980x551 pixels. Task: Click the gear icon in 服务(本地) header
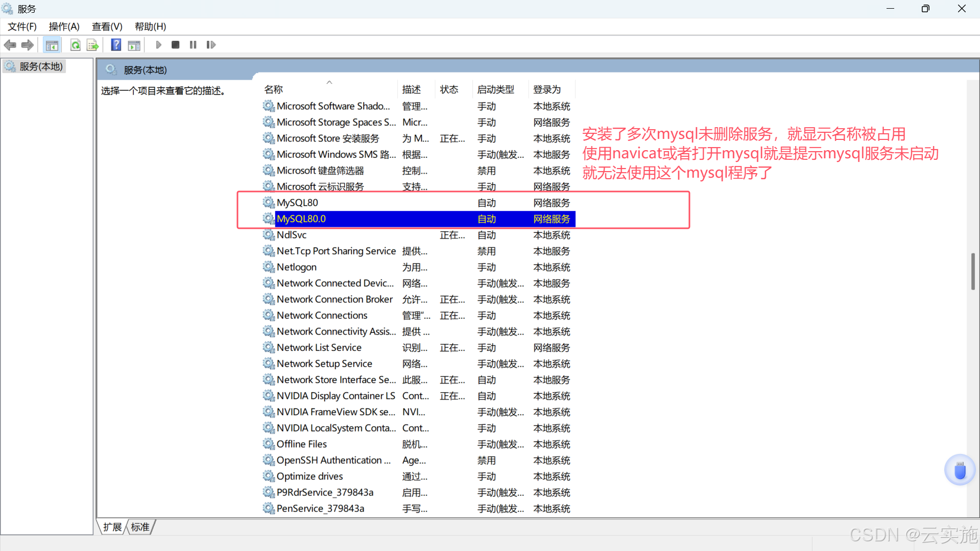(111, 69)
